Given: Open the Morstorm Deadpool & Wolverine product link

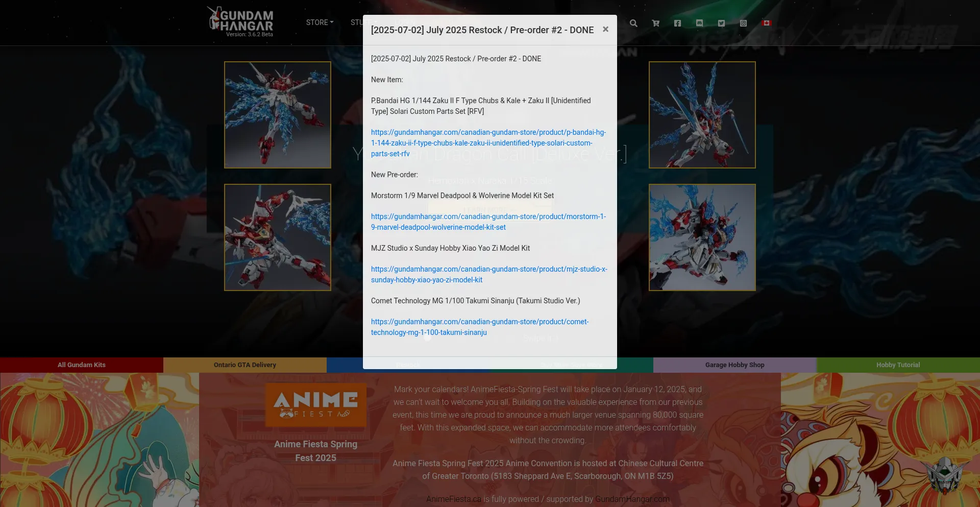Looking at the screenshot, I should (488, 222).
